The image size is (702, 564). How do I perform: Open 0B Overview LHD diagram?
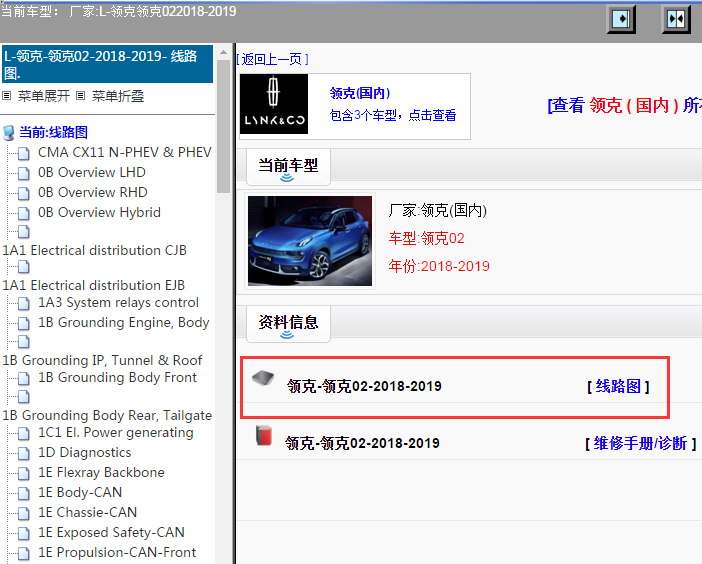coord(92,172)
